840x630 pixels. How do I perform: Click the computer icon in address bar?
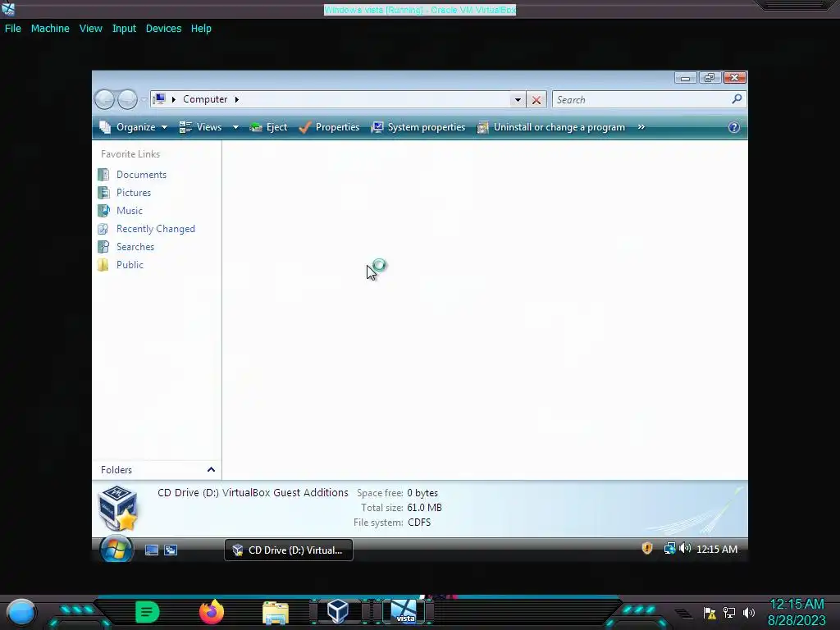tap(159, 99)
